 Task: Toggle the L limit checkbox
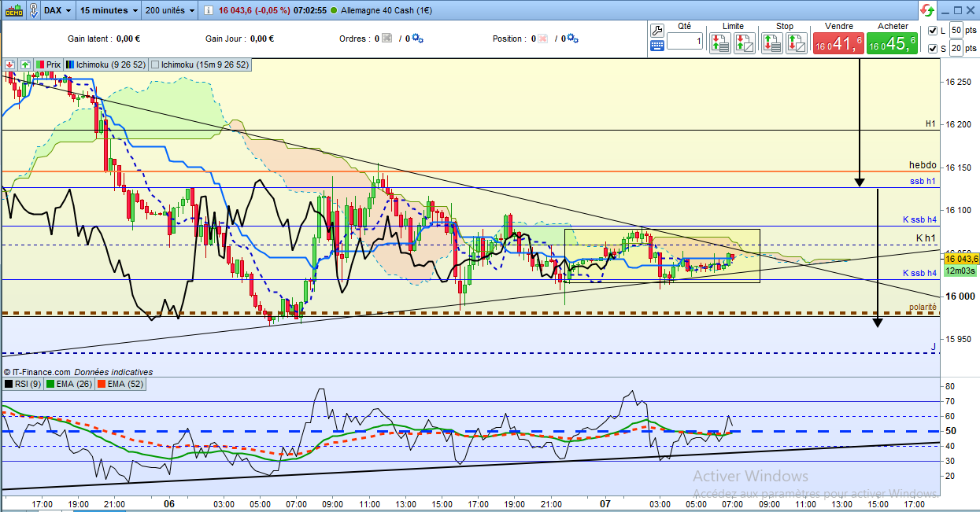[x=933, y=31]
